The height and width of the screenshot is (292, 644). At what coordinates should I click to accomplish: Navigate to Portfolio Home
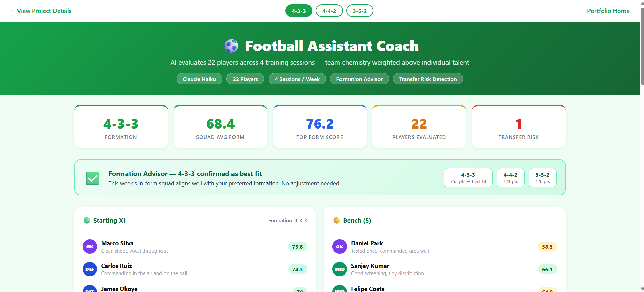608,11
